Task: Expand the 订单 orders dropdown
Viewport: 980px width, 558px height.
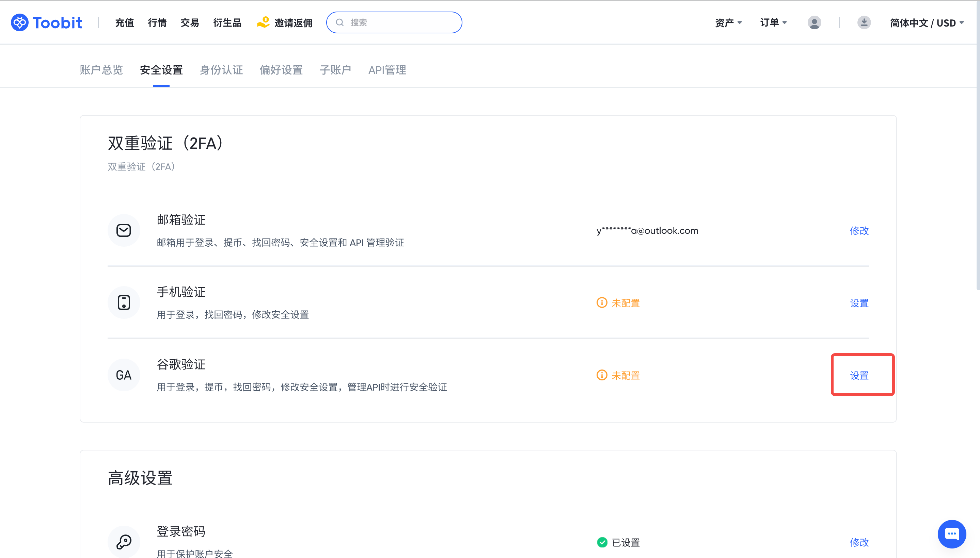Action: 773,22
